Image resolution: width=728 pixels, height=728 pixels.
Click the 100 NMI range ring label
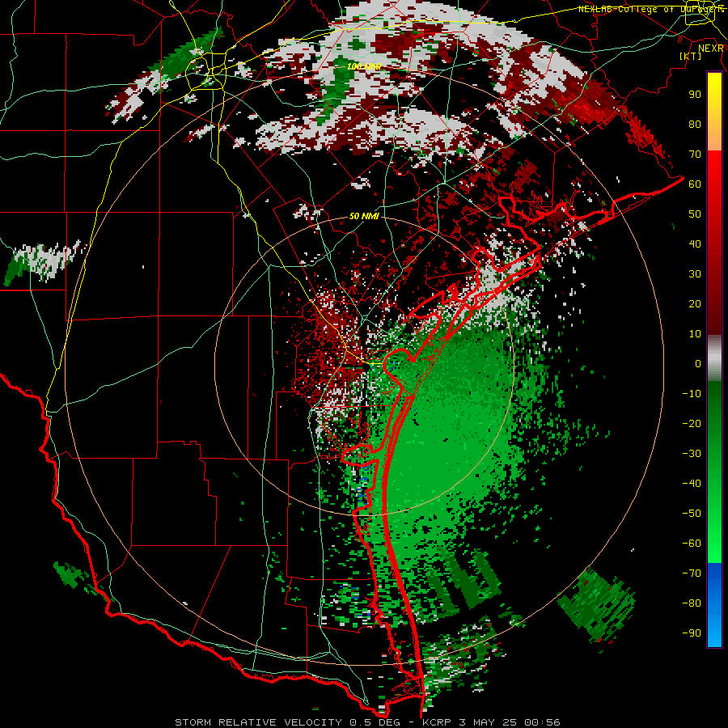[x=364, y=66]
